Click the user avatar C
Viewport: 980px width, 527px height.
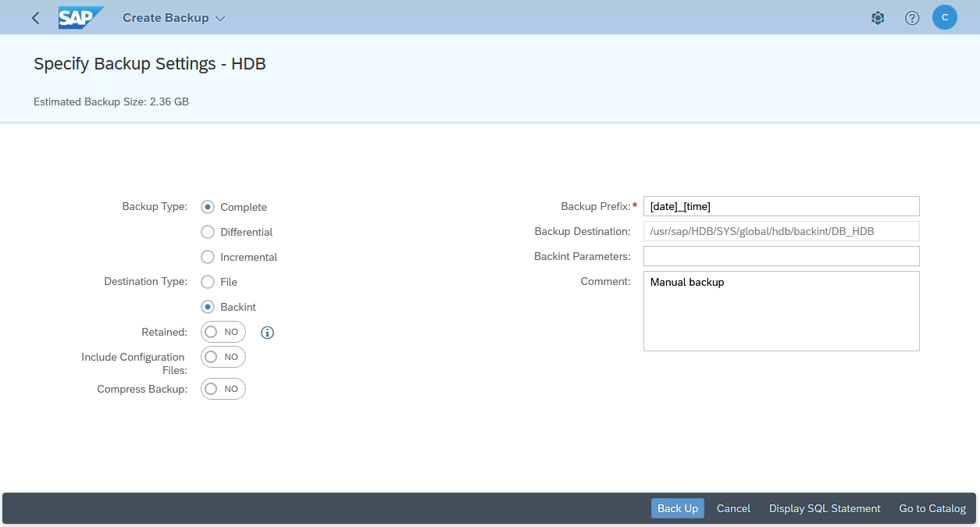[x=945, y=17]
